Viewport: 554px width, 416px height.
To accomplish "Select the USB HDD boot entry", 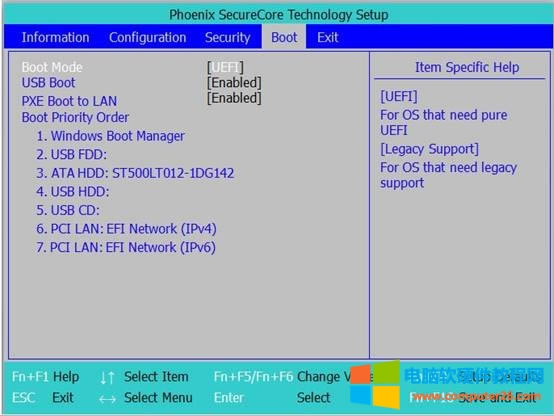I will click(73, 192).
